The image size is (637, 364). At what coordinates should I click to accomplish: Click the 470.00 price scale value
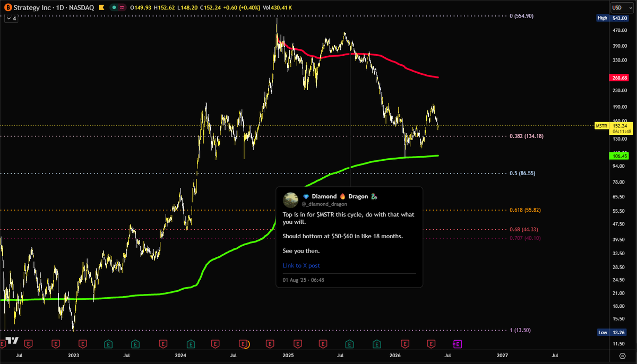[619, 31]
